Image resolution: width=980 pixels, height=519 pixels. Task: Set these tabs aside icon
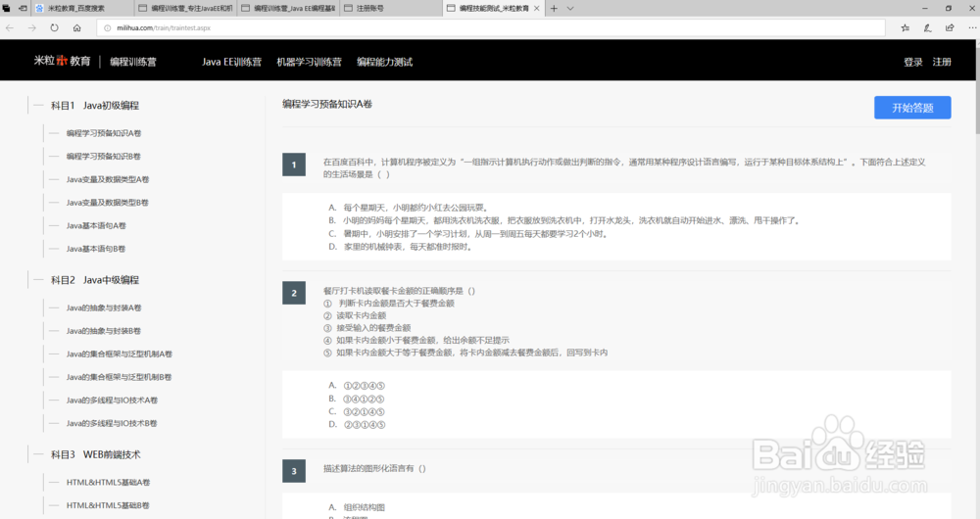click(x=23, y=8)
